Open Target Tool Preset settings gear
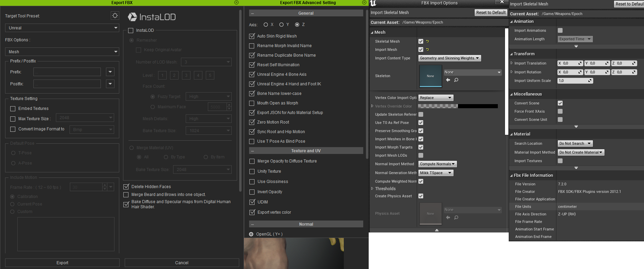This screenshot has height=269, width=644. 115,16
